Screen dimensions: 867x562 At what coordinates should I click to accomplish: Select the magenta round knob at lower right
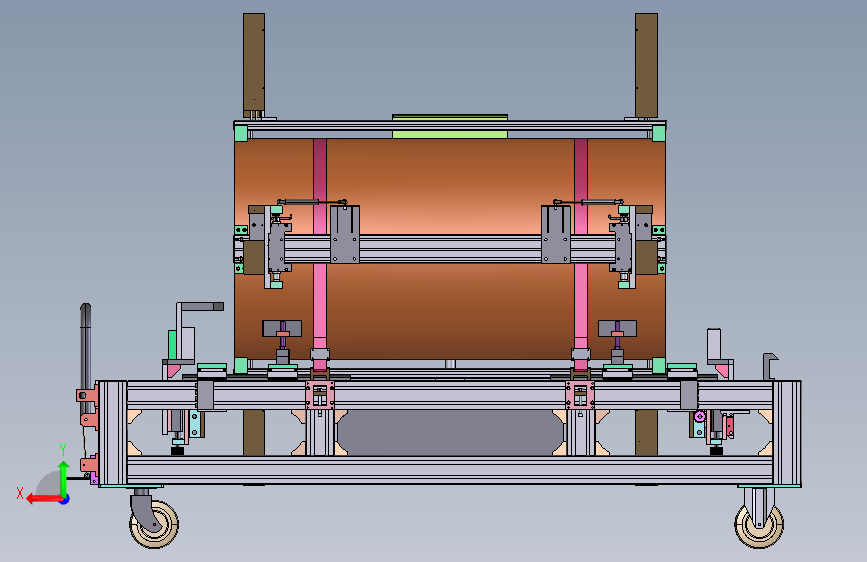pyautogui.click(x=699, y=416)
